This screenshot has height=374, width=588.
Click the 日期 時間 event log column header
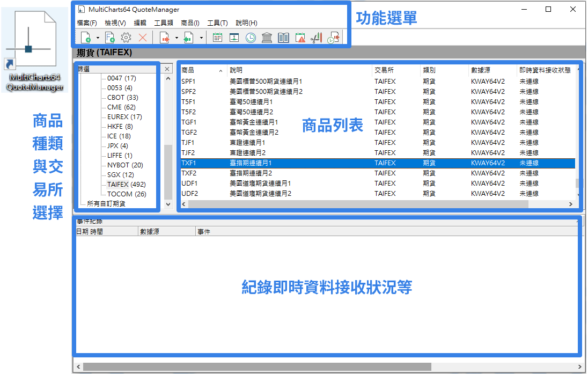[x=107, y=232]
